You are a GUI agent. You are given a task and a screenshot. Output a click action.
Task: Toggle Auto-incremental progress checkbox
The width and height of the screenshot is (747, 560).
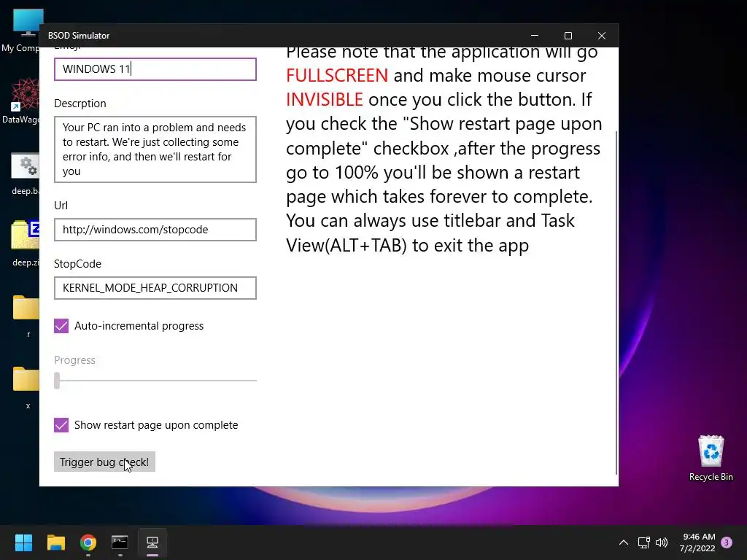click(x=61, y=326)
